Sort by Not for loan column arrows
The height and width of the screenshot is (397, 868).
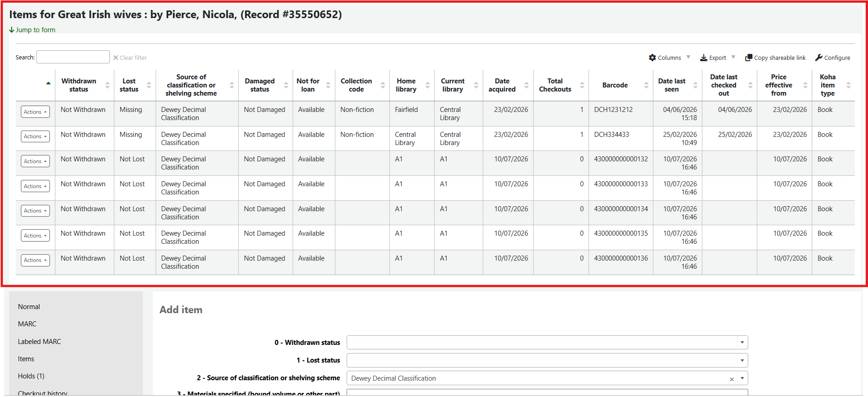(328, 85)
